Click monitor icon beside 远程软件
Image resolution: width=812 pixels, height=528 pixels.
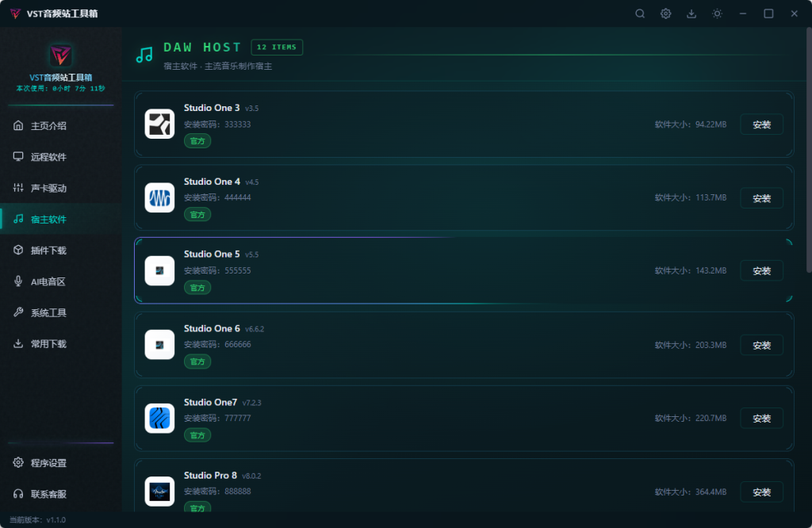pos(18,156)
